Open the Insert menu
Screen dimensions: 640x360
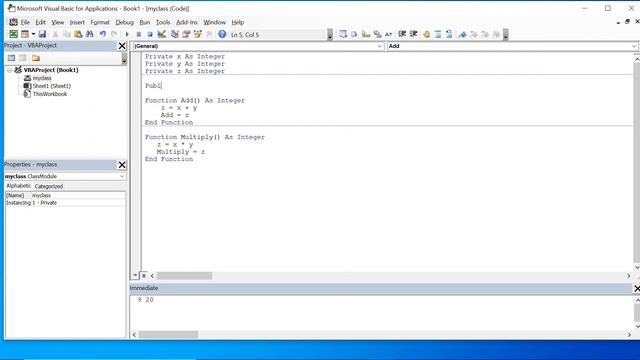(x=77, y=22)
